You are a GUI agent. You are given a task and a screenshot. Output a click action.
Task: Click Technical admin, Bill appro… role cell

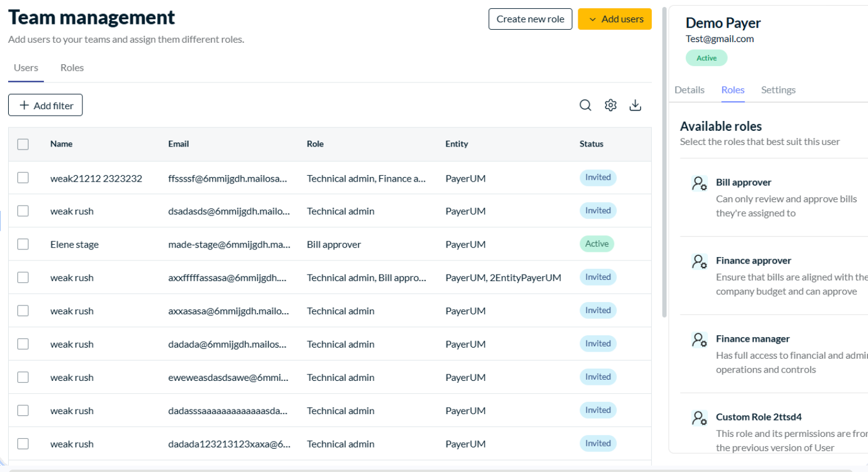tap(367, 278)
